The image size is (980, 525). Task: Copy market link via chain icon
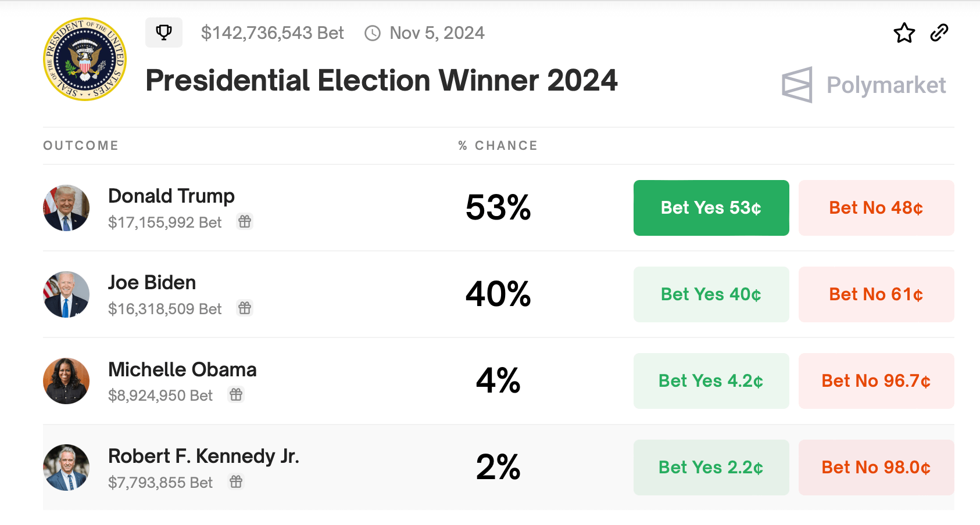[x=939, y=33]
